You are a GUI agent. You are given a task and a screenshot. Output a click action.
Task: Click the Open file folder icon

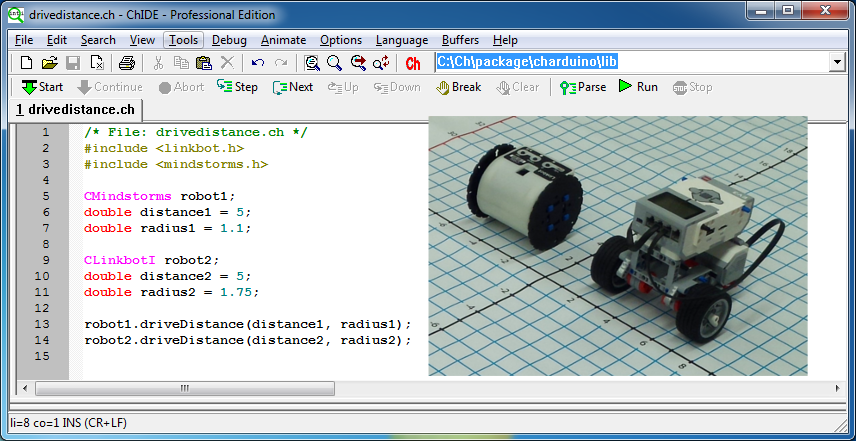point(49,63)
